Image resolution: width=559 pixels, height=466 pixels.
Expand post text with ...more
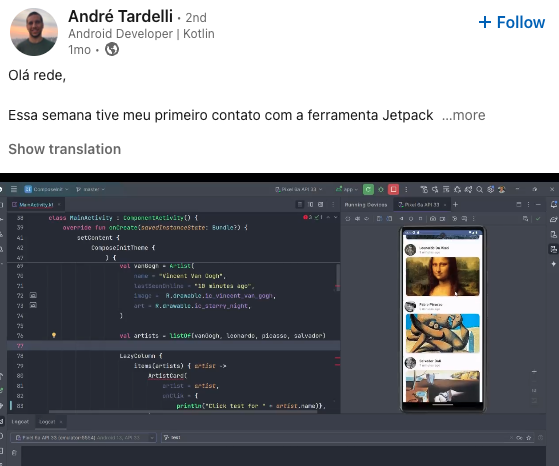click(x=463, y=115)
